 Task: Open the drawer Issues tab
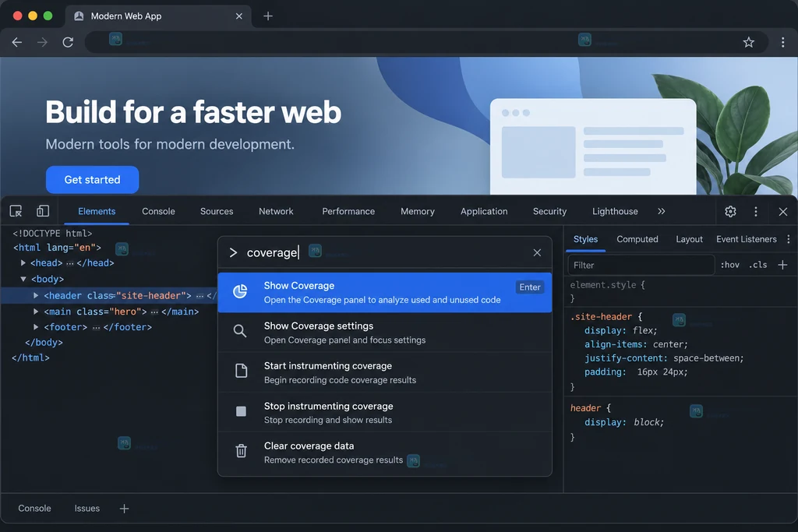click(x=87, y=508)
